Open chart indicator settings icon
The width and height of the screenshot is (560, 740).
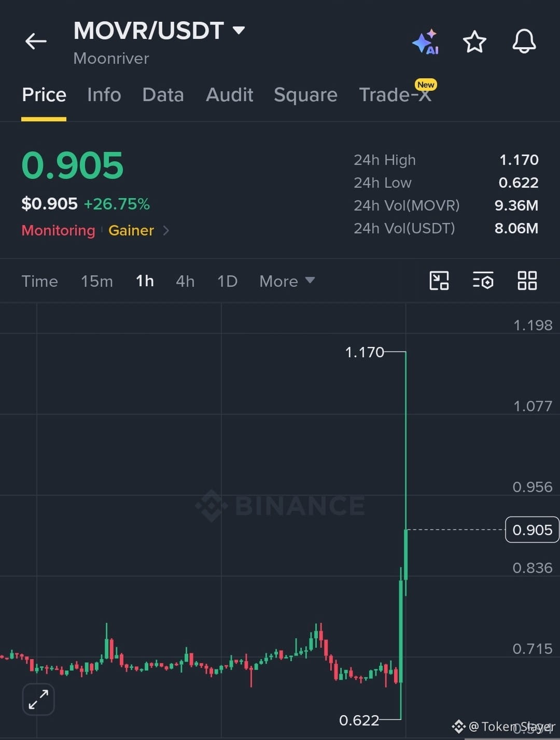(x=483, y=281)
